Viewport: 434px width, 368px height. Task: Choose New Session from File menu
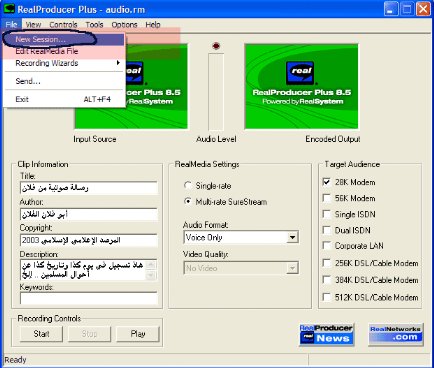pos(64,39)
